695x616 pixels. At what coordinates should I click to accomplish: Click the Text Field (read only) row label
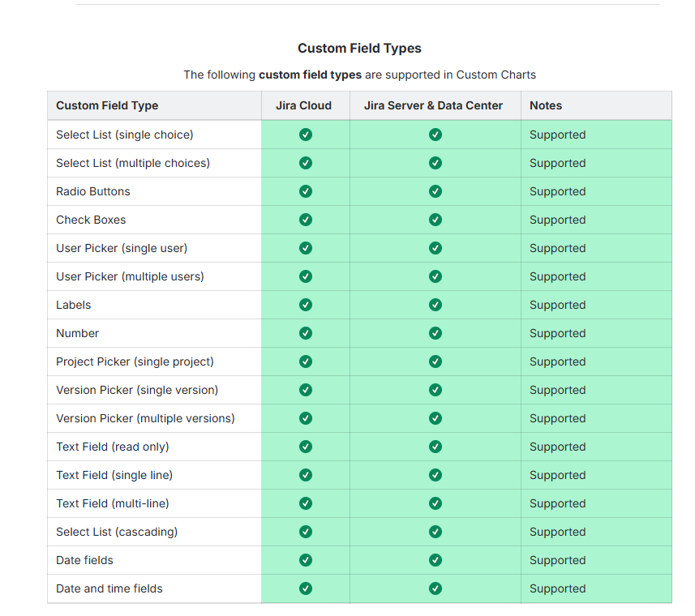pos(113,447)
